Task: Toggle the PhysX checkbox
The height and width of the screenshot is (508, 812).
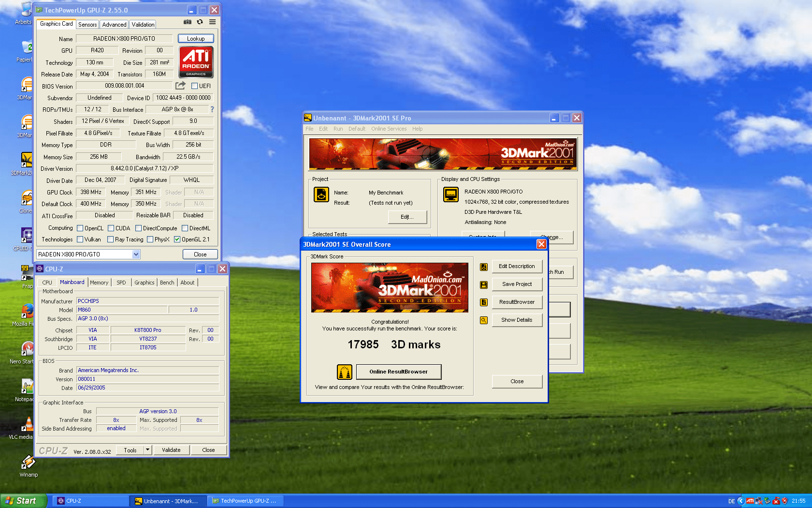Action: 150,239
